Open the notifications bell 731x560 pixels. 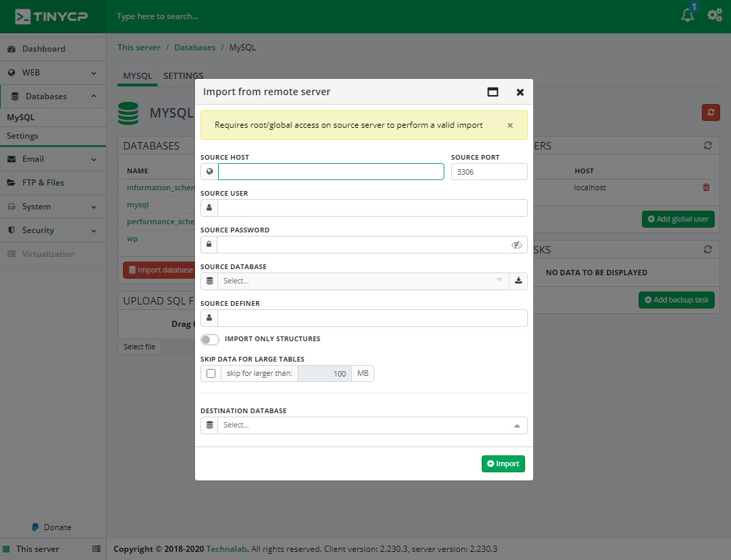[x=688, y=16]
